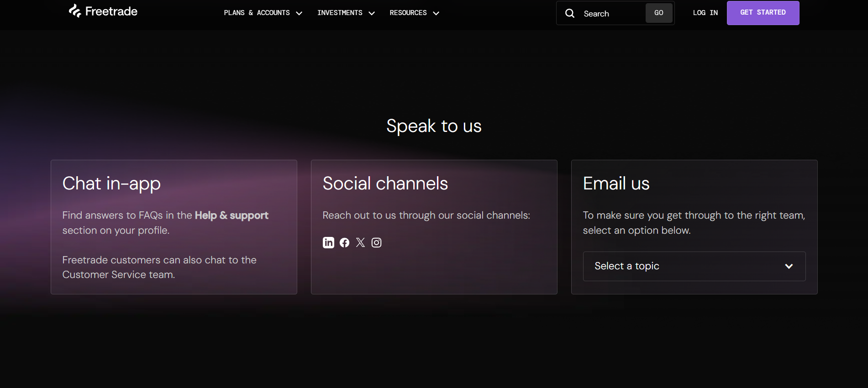Click the Get Started button
The width and height of the screenshot is (868, 388).
click(x=763, y=13)
